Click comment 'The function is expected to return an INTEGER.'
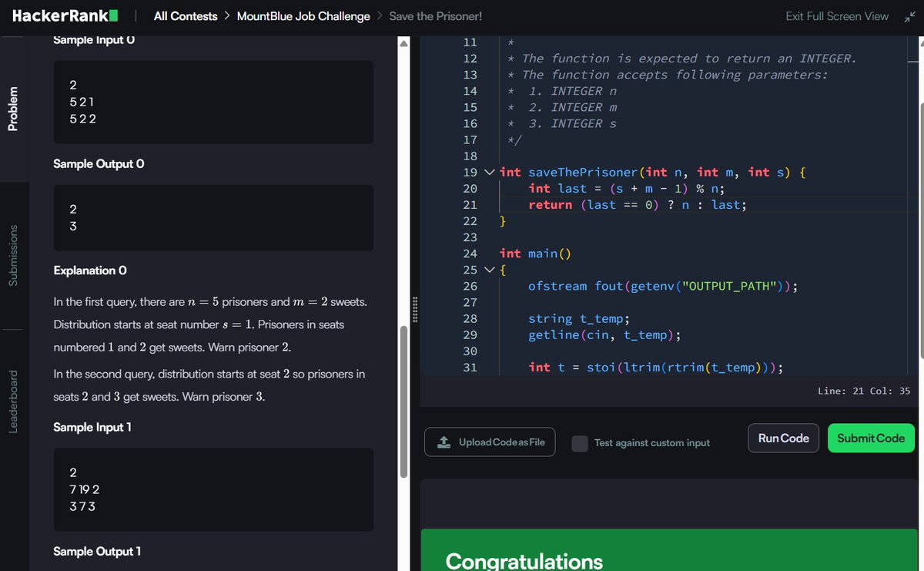The width and height of the screenshot is (924, 571). pyautogui.click(x=689, y=58)
